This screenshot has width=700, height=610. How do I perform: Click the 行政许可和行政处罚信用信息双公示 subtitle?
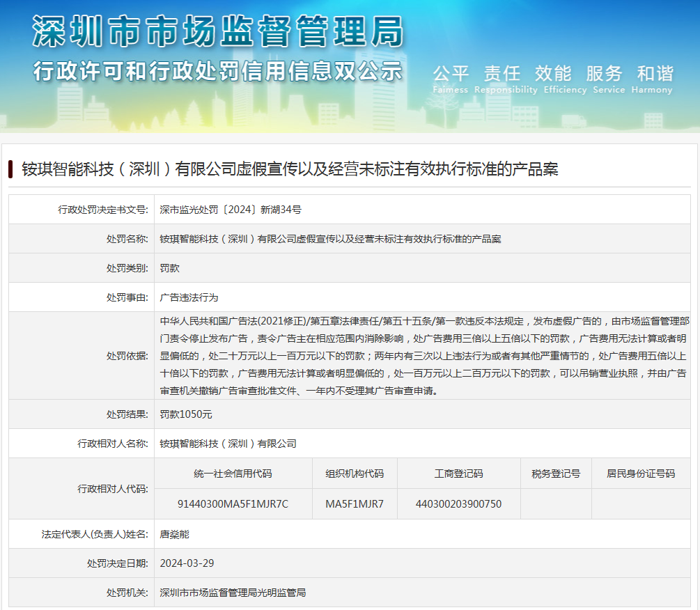tap(217, 71)
